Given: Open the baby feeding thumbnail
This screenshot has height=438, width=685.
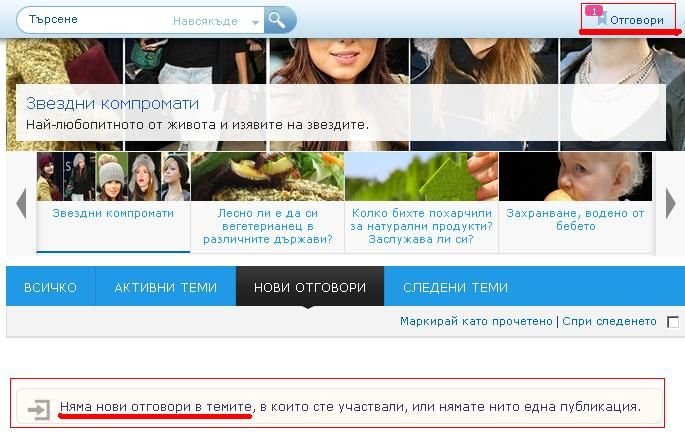Looking at the screenshot, I should pos(574,177).
